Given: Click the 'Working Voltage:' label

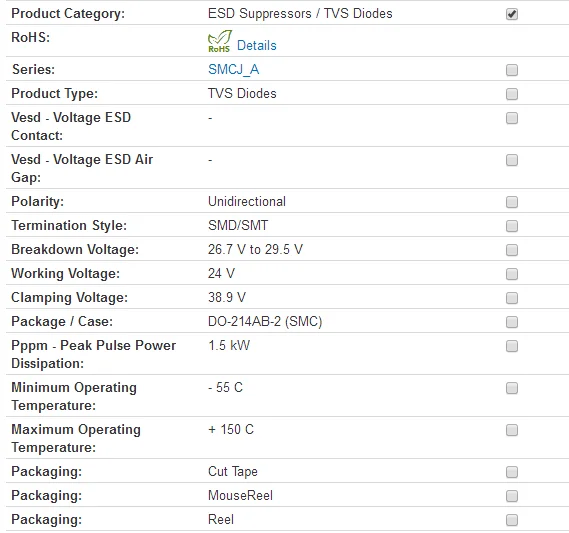Looking at the screenshot, I should (65, 274).
